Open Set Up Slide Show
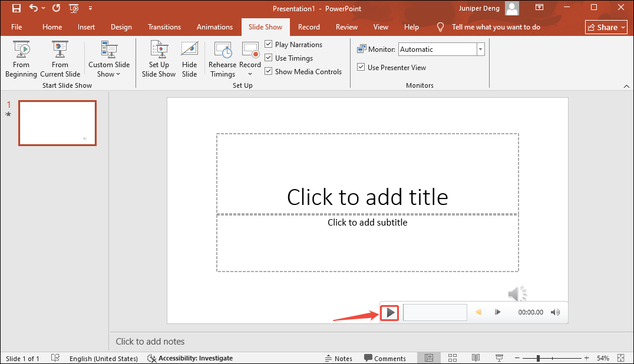 (158, 58)
